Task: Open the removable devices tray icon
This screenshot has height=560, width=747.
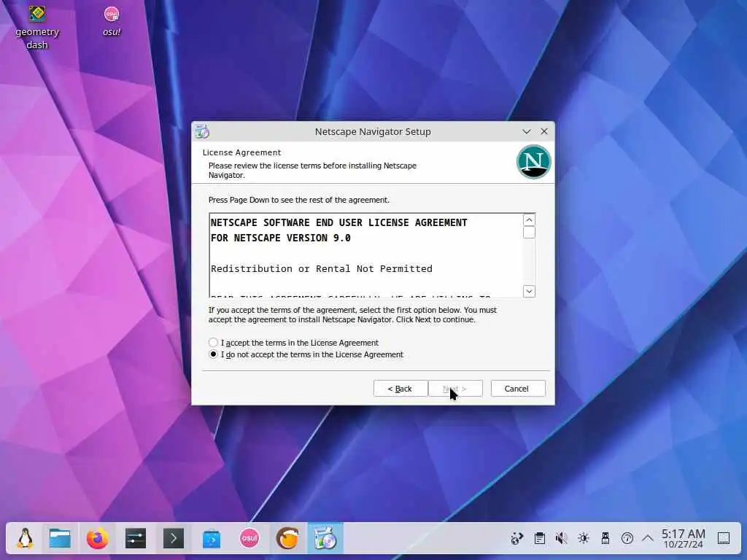Action: (x=605, y=539)
